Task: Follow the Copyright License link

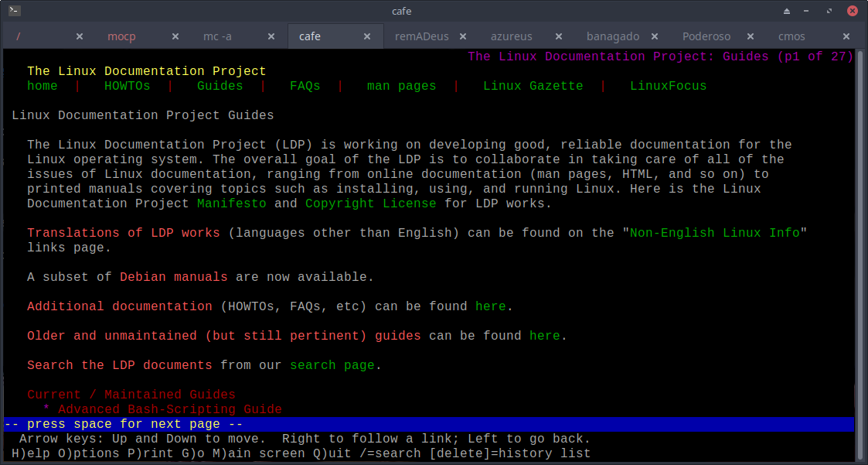Action: (x=370, y=203)
